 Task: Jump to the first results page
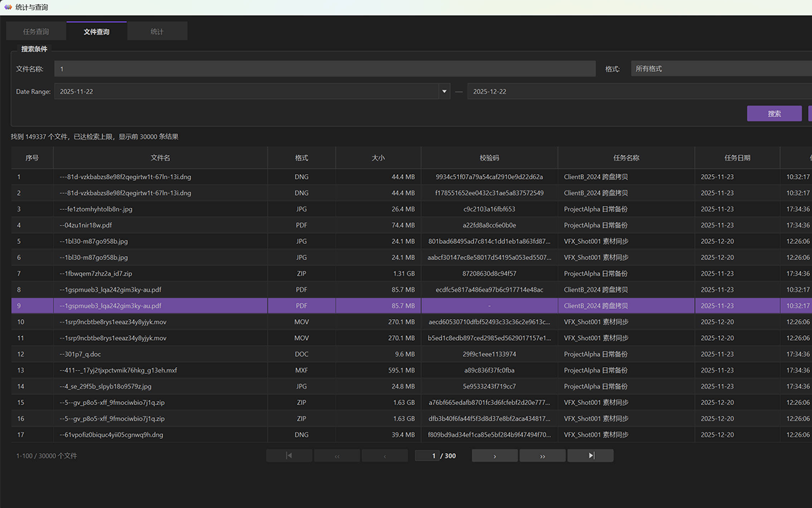pos(289,456)
